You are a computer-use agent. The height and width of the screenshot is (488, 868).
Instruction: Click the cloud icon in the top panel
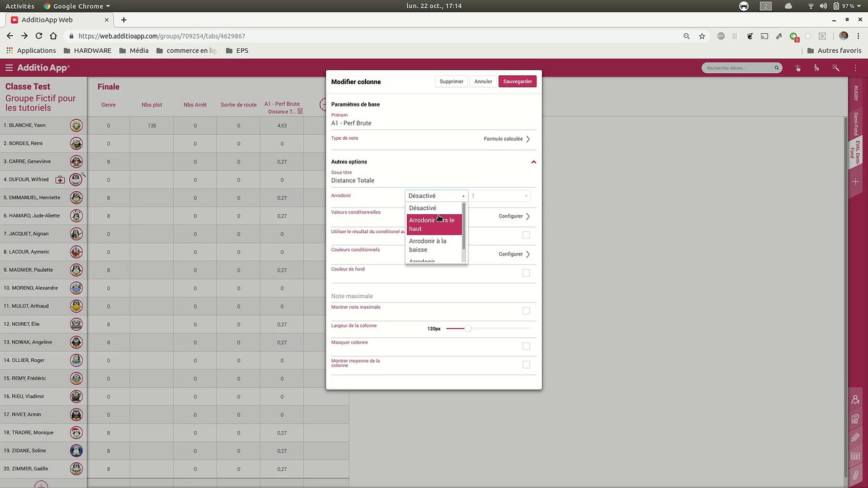tap(788, 6)
